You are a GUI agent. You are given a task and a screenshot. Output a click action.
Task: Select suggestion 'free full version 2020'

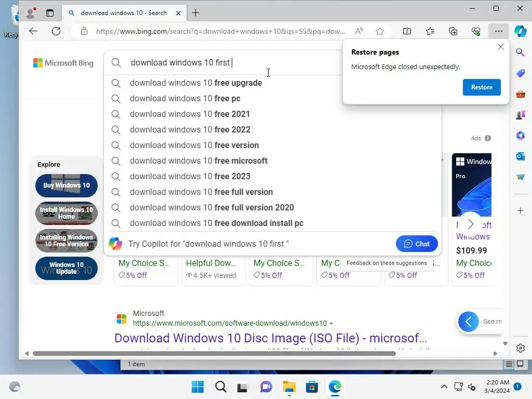coord(273,208)
